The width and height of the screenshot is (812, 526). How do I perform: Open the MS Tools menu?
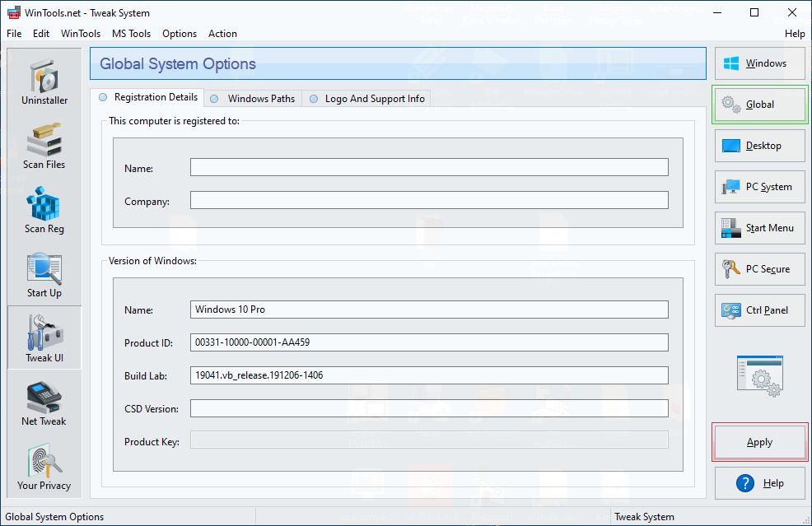coord(131,34)
